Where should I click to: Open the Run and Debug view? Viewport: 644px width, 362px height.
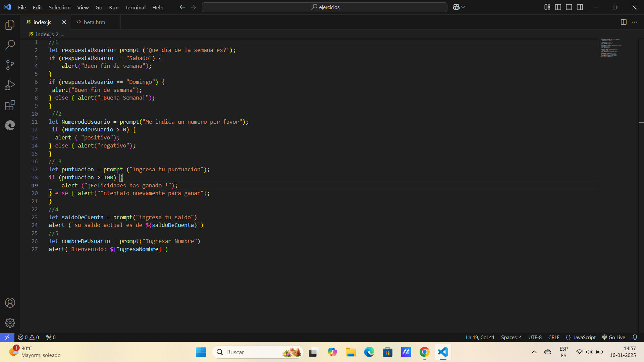click(x=10, y=85)
